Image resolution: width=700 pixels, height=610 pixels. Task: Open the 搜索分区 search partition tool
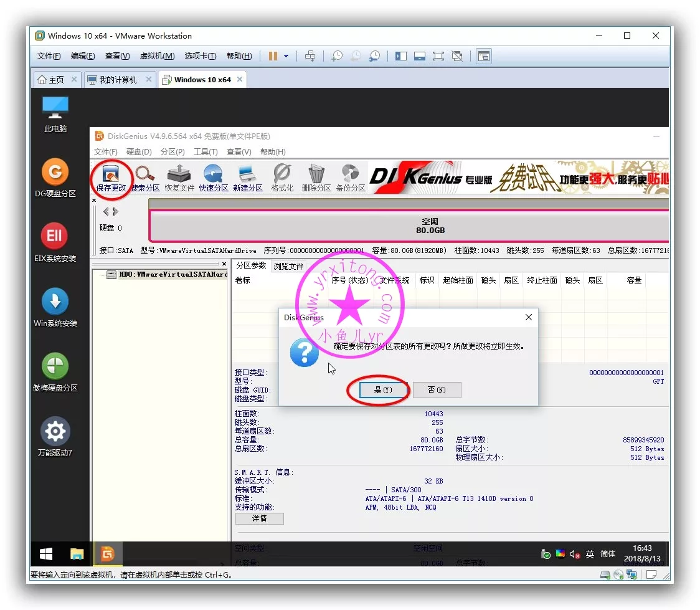coord(145,178)
